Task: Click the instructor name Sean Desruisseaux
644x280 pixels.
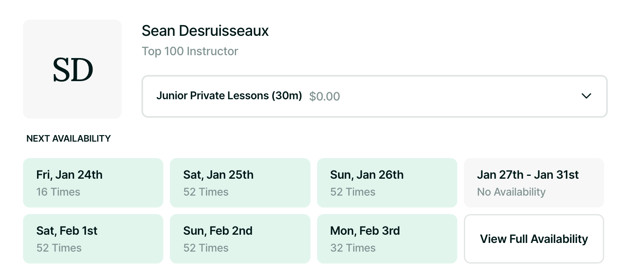Action: 205,31
